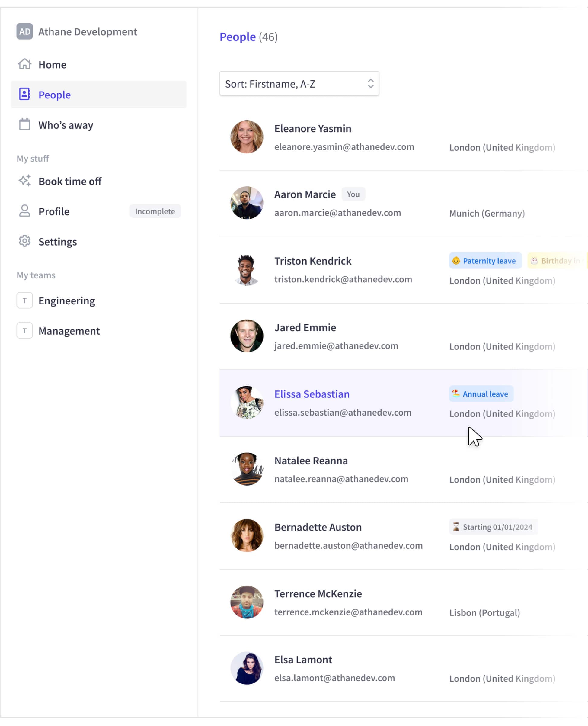
Task: Click the Annual leave status badge
Action: pos(481,394)
